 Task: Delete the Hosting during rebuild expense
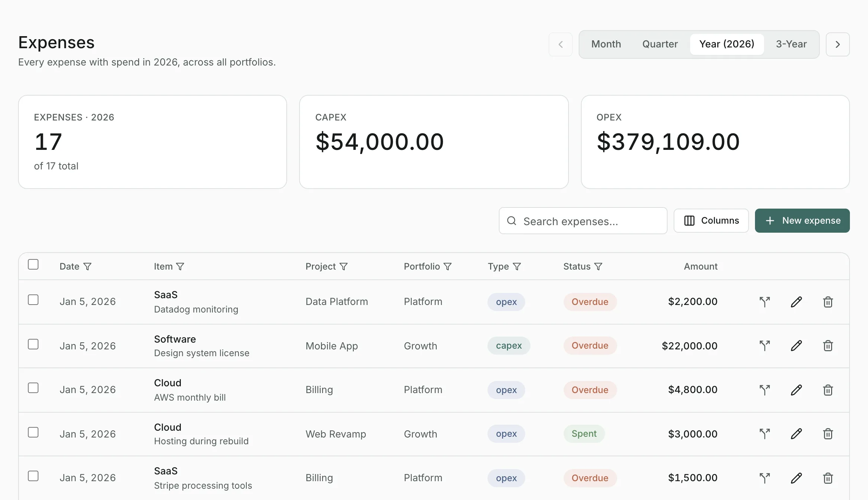pyautogui.click(x=828, y=434)
